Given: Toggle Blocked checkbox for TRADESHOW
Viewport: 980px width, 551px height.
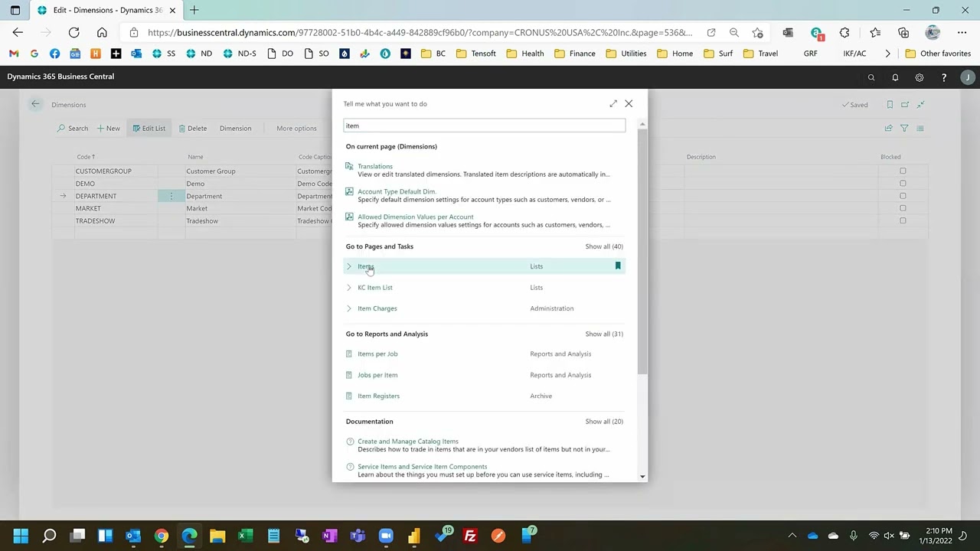Looking at the screenshot, I should coord(903,221).
